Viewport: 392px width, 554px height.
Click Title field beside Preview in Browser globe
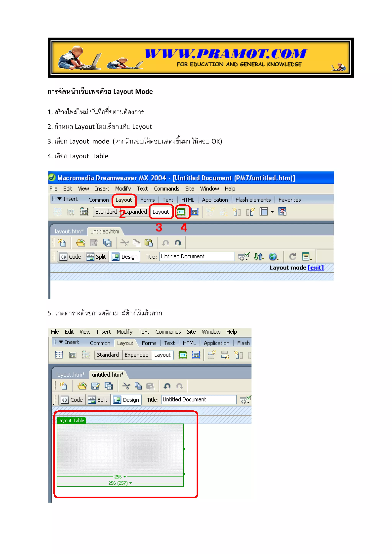[197, 256]
